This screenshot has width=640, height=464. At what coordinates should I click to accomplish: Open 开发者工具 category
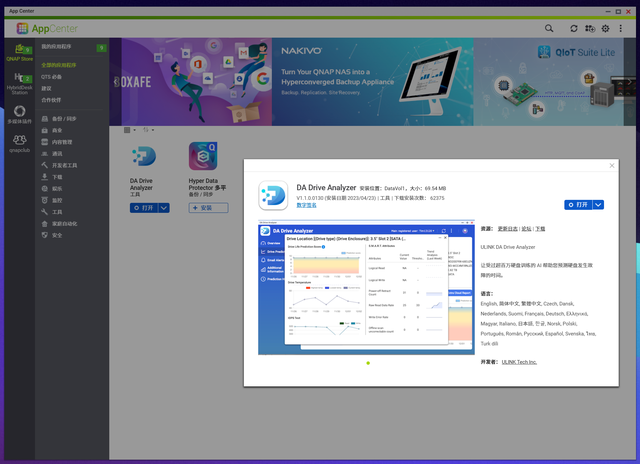59,165
